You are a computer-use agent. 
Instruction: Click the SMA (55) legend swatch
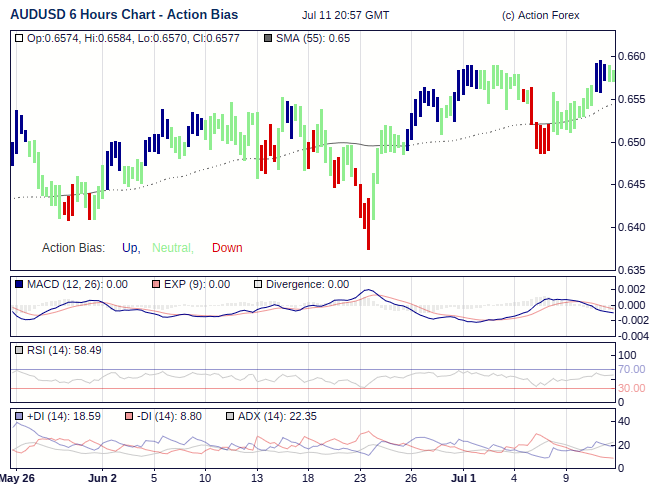[267, 38]
